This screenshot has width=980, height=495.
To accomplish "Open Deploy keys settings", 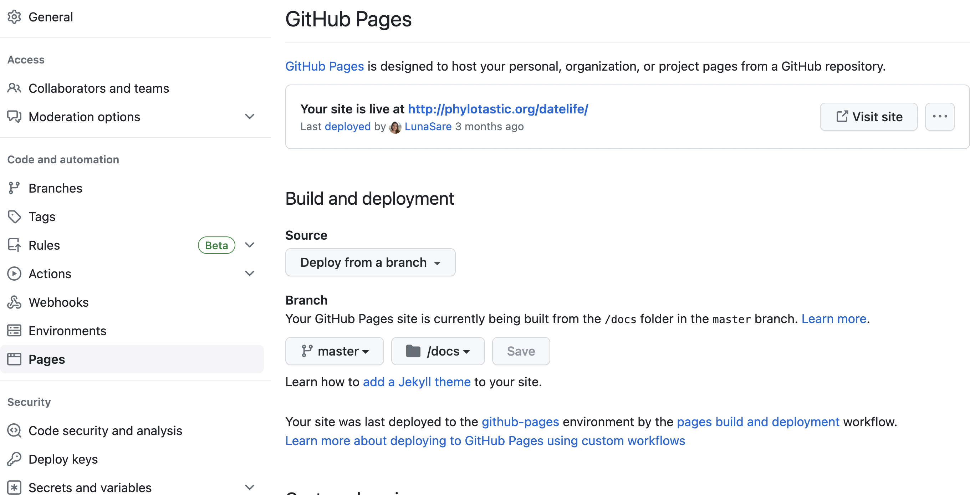I will coord(132,459).
